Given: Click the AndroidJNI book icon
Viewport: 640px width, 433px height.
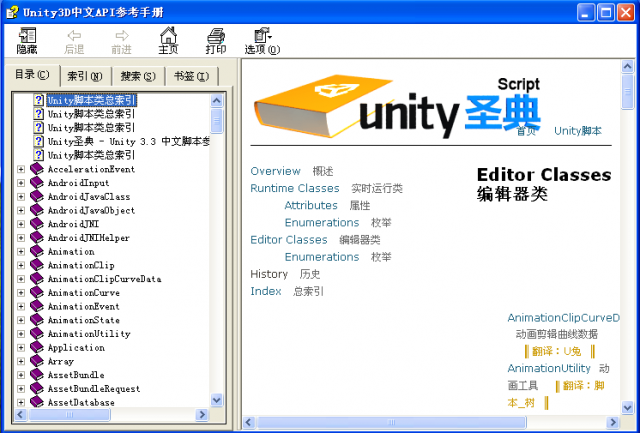Looking at the screenshot, I should (x=37, y=224).
